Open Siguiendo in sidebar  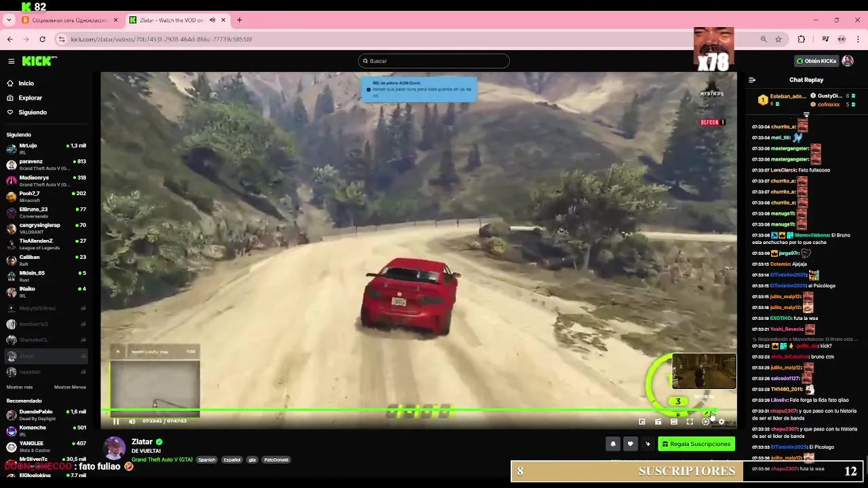(x=26, y=113)
